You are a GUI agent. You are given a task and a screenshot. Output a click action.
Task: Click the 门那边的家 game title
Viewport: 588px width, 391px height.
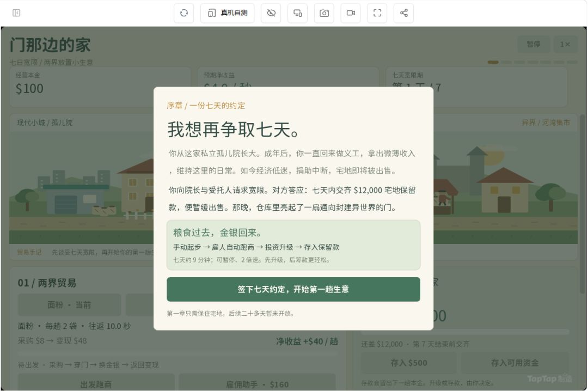point(50,45)
